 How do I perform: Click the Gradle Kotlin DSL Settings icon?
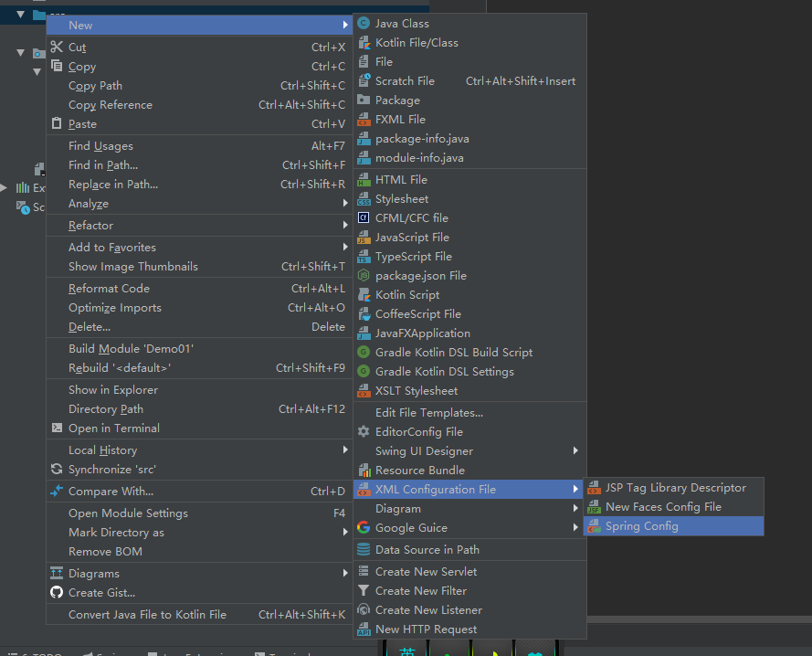[x=364, y=371]
